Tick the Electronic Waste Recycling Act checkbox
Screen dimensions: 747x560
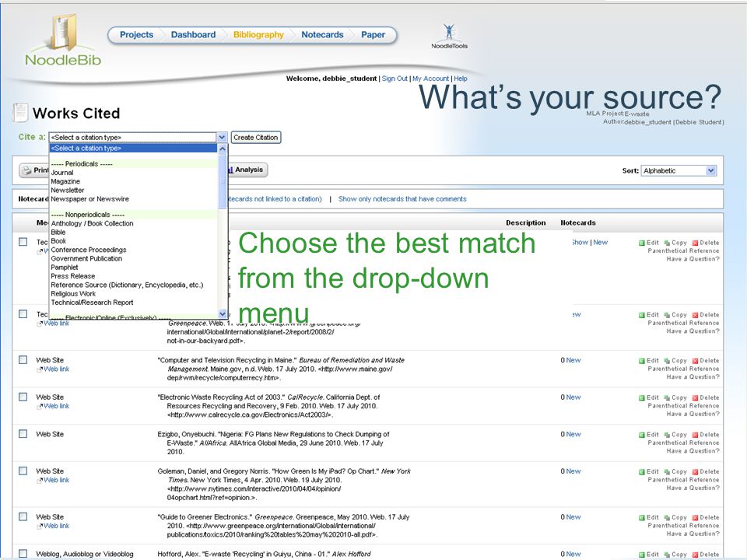pyautogui.click(x=23, y=397)
